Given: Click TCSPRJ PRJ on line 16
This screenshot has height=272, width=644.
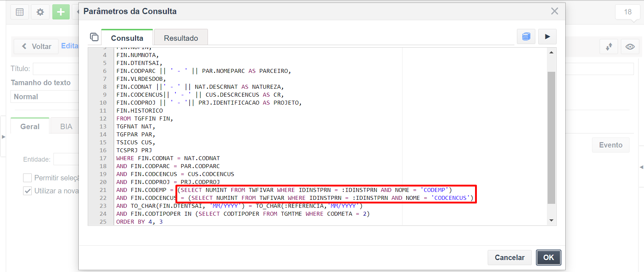Looking at the screenshot, I should 134,150.
